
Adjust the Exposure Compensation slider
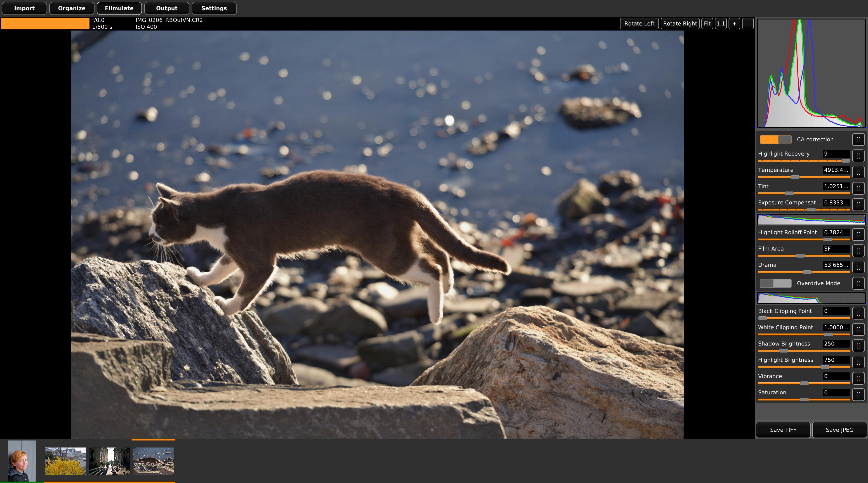point(804,210)
